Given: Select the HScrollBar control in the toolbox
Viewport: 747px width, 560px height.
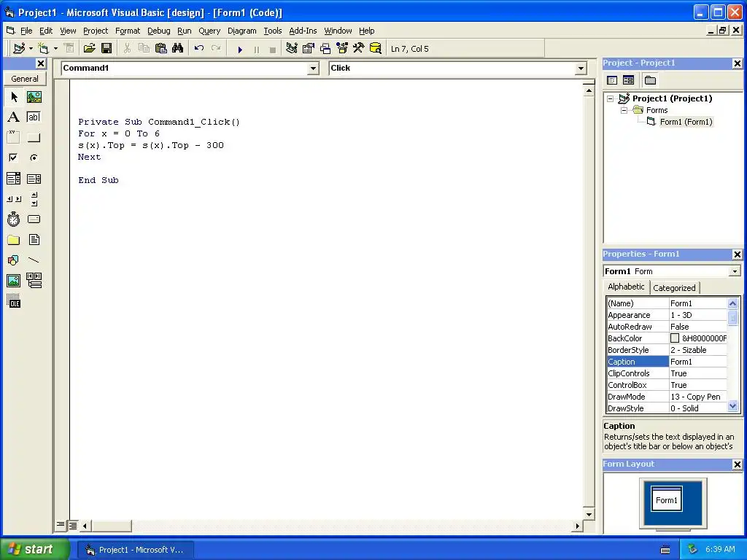Looking at the screenshot, I should click(x=14, y=199).
